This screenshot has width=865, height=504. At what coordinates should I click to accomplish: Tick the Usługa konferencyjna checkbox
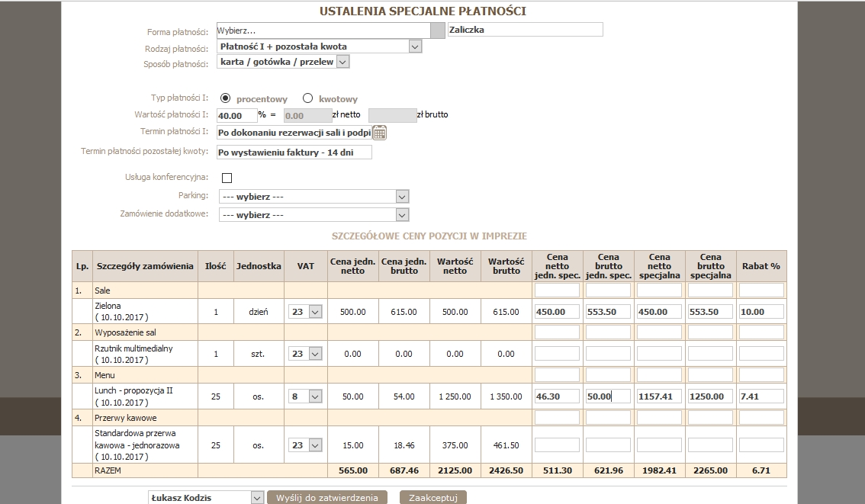(x=227, y=178)
